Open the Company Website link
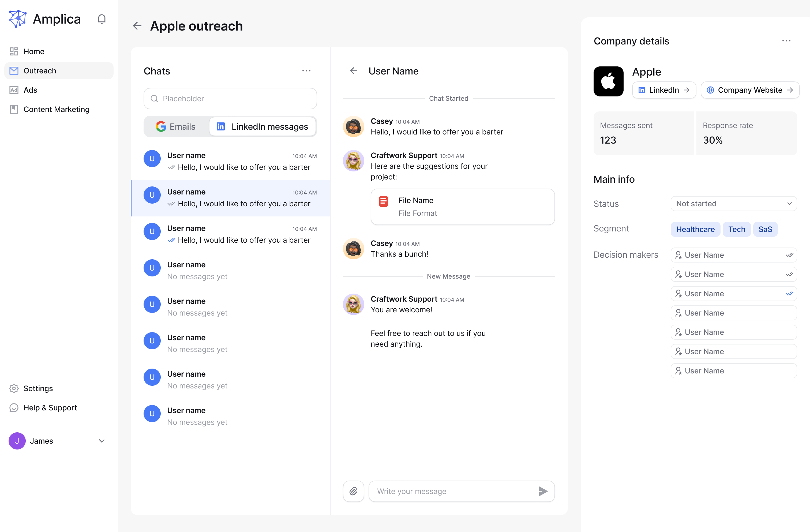The image size is (810, 532). 750,90
